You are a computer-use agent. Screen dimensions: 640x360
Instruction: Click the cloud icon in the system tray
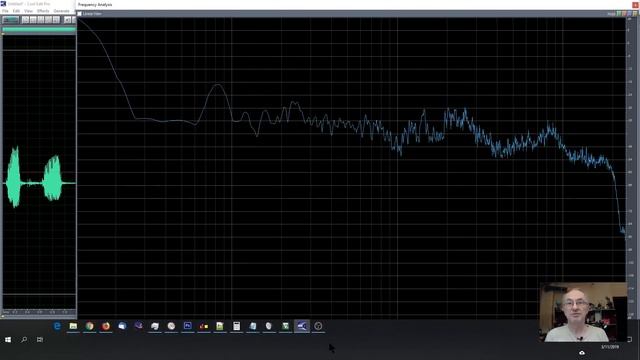582,353
